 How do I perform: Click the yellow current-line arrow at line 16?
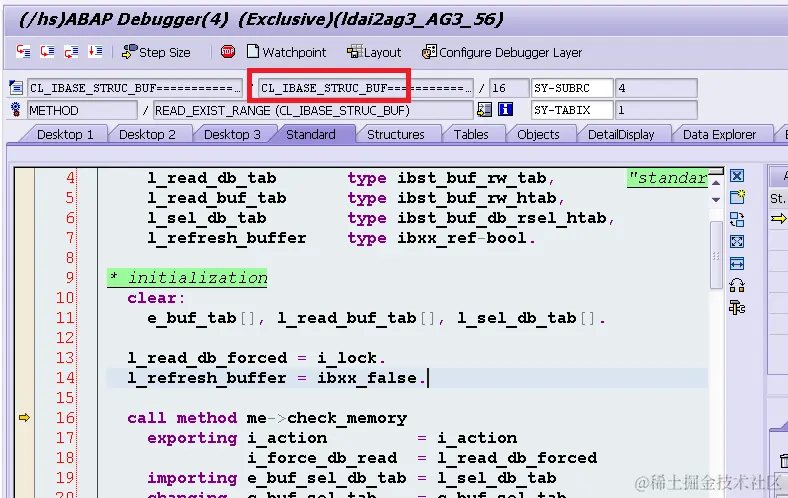pyautogui.click(x=24, y=418)
